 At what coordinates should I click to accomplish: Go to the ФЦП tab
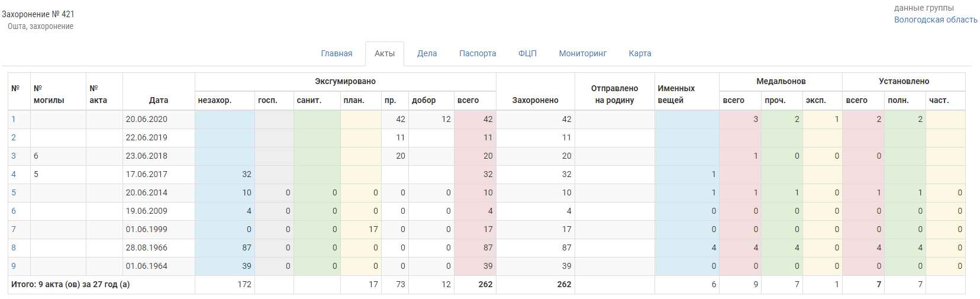tap(527, 53)
